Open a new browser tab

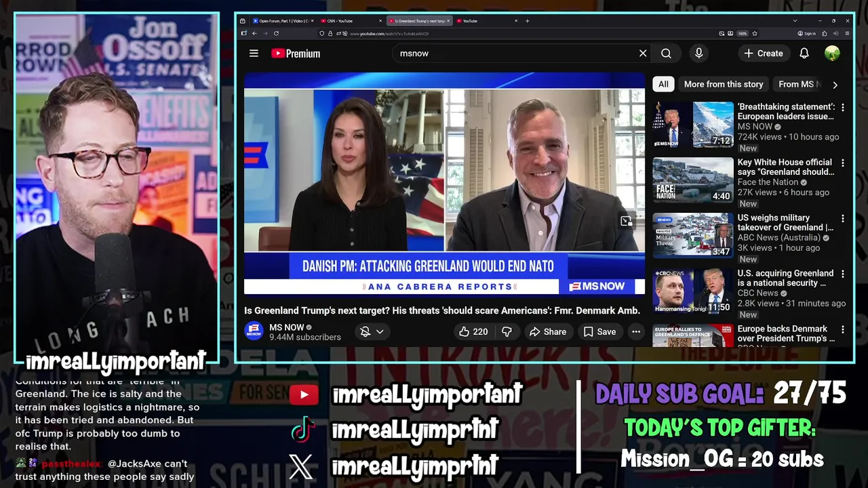(528, 21)
